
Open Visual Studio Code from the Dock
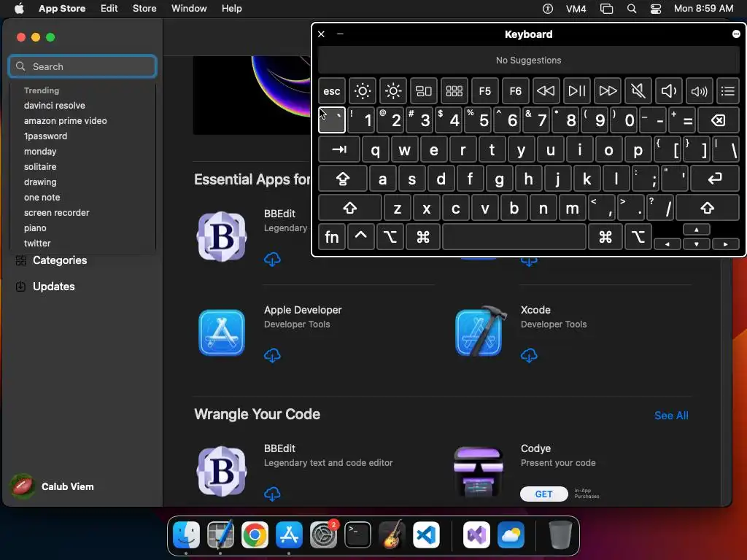[x=426, y=534]
